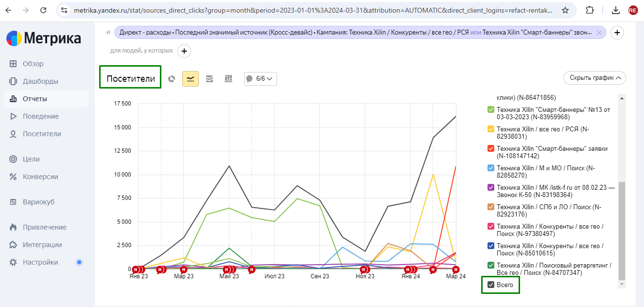This screenshot has height=307, width=644.
Task: Remove the Директ segment filter with X
Action: (599, 33)
